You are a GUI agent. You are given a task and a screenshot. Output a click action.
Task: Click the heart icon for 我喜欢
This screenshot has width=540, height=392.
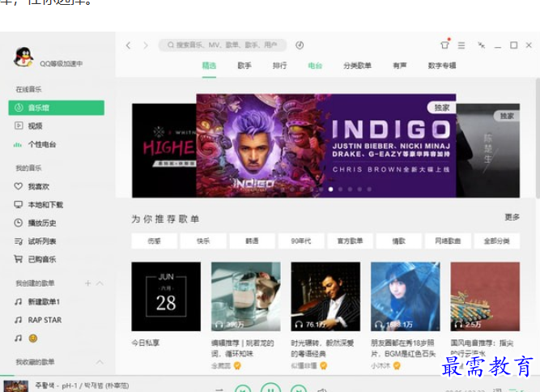click(x=19, y=186)
